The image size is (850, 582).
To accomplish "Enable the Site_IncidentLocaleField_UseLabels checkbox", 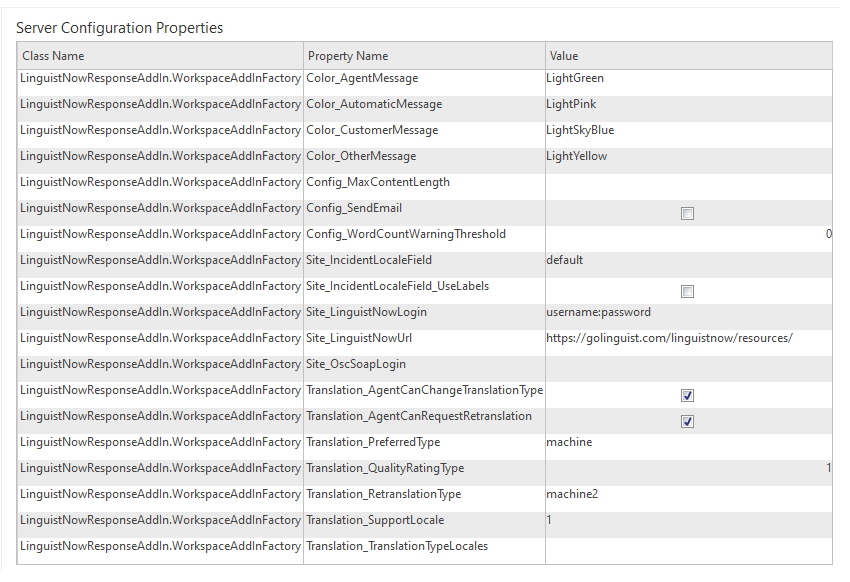I will 687,292.
